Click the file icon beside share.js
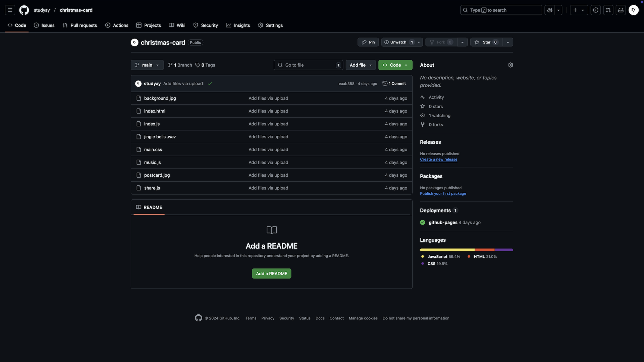Image resolution: width=644 pixels, height=362 pixels. coord(139,188)
